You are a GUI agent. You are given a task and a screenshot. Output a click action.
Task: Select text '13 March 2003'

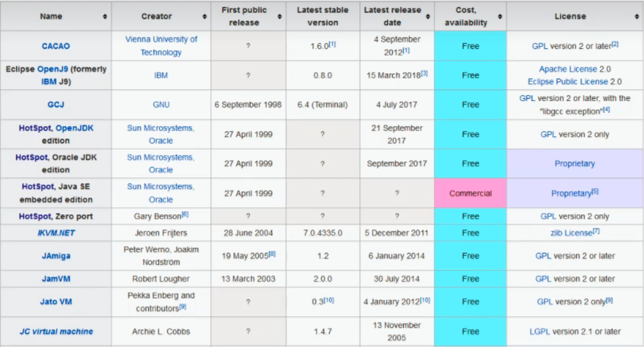[249, 279]
